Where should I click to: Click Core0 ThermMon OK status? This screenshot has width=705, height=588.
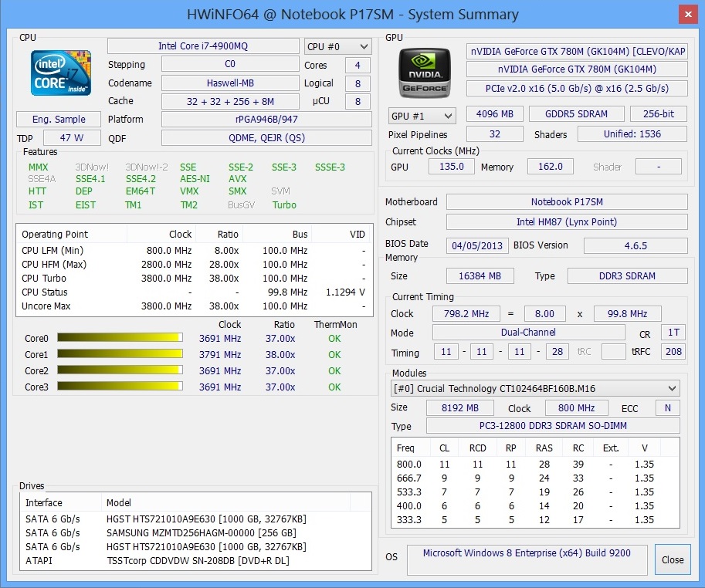334,338
